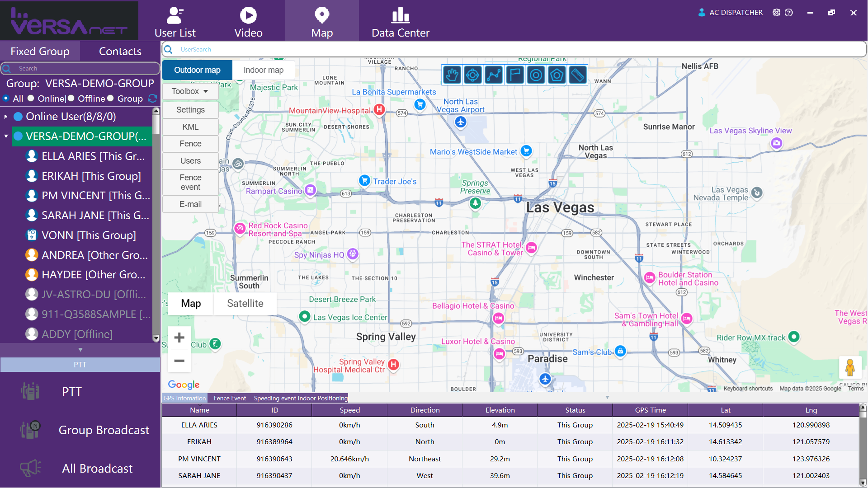Screen dimensions: 868x488
Task: Select the hand pan tool
Action: pyautogui.click(x=452, y=75)
